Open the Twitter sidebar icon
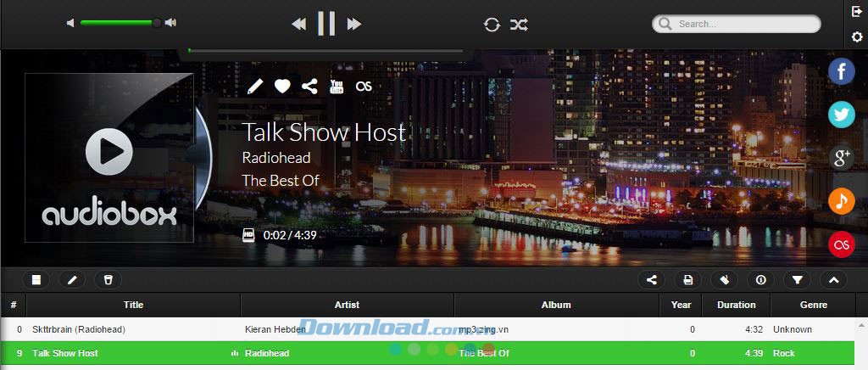868x370 pixels. 842,115
